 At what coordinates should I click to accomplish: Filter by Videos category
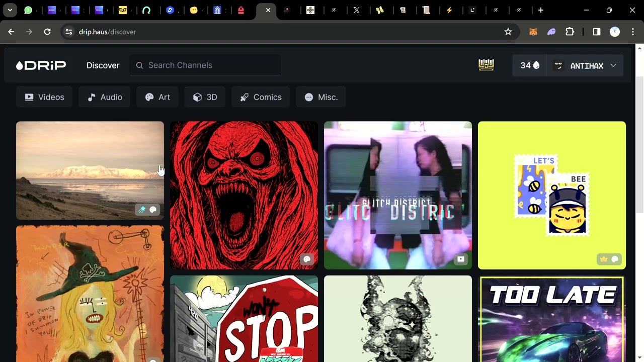(44, 97)
